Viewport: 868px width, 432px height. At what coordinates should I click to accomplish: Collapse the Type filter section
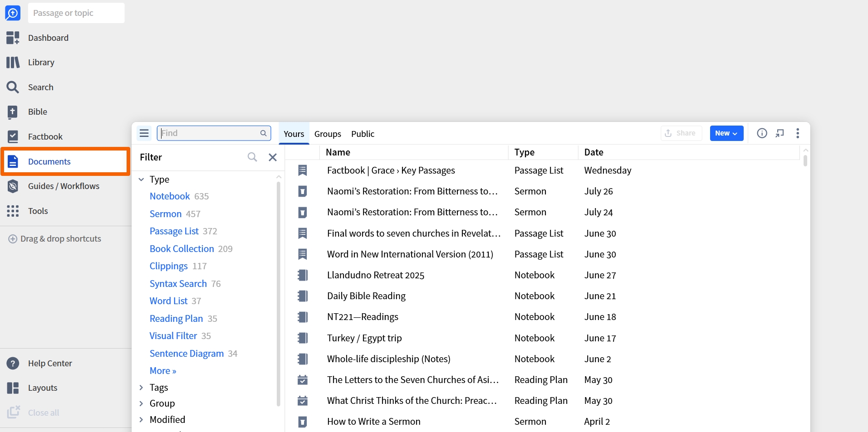pyautogui.click(x=141, y=180)
